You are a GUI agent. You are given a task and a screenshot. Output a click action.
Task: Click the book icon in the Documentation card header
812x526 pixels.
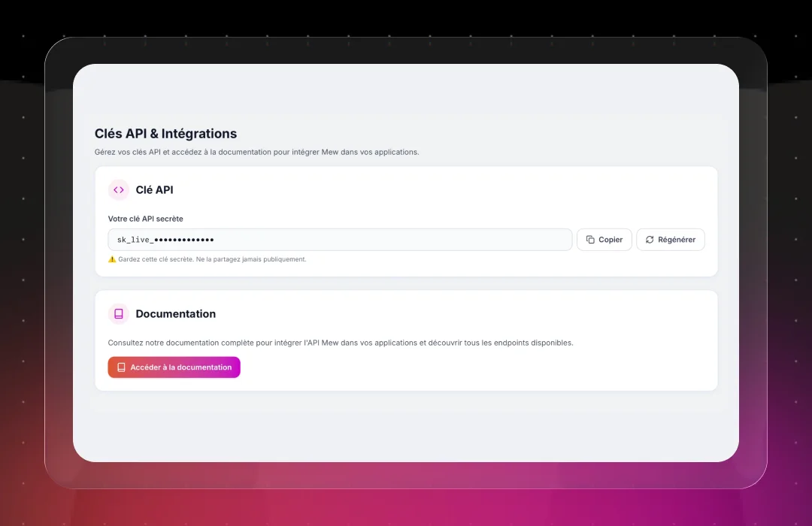coord(118,313)
